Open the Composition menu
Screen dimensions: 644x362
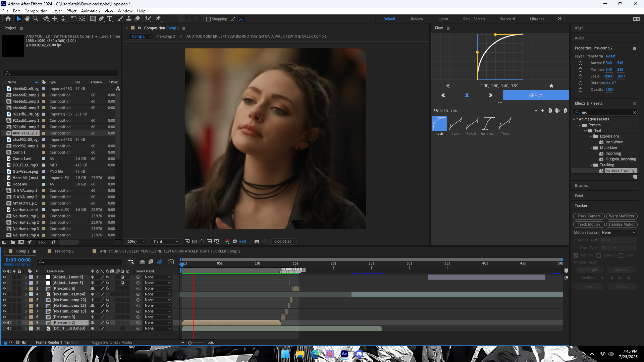36,11
